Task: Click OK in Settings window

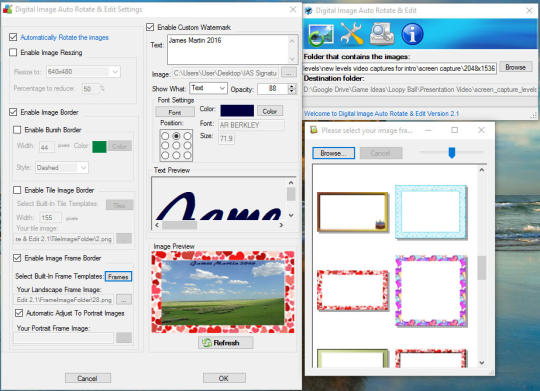Action: click(224, 378)
